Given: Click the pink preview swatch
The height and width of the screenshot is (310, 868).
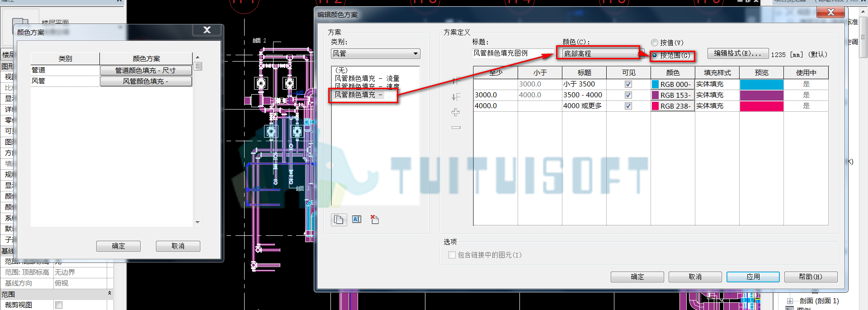Looking at the screenshot, I should [761, 106].
